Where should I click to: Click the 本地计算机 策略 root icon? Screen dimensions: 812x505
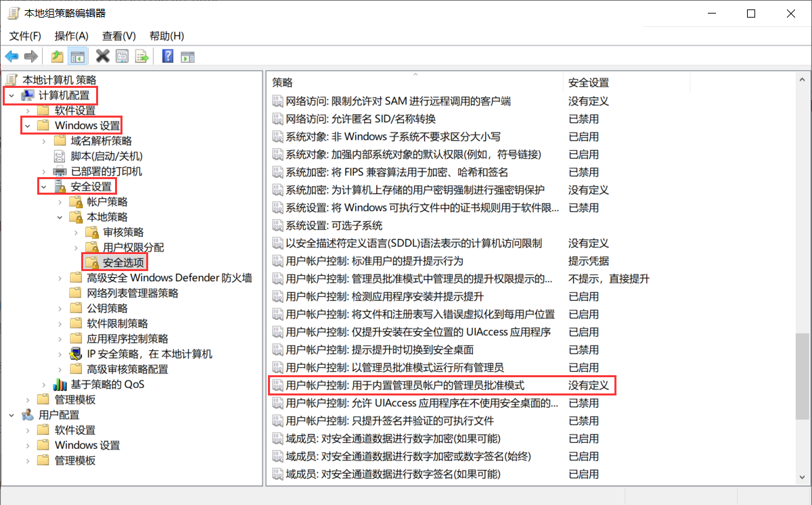[x=12, y=80]
